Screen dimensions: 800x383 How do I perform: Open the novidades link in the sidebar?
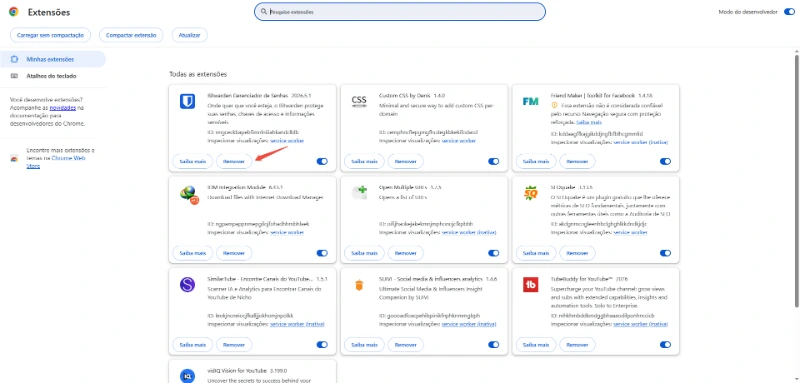(x=63, y=108)
